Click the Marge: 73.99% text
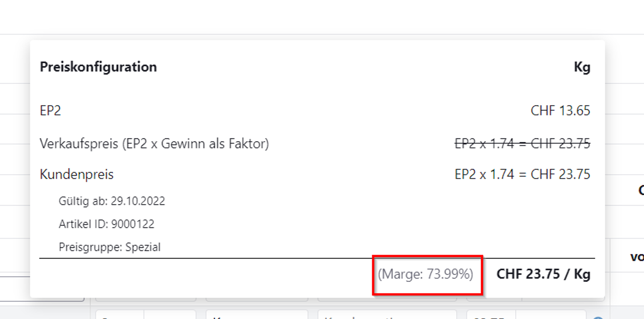This screenshot has width=644, height=319. [x=425, y=274]
